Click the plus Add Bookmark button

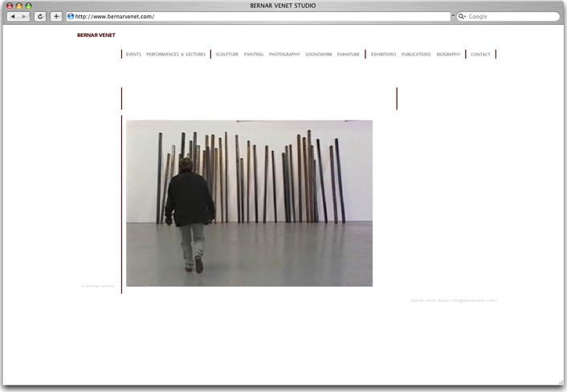pyautogui.click(x=56, y=16)
